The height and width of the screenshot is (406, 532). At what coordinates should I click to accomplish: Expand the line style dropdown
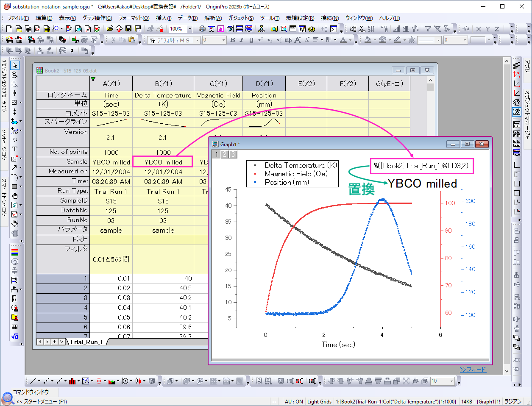click(x=439, y=40)
